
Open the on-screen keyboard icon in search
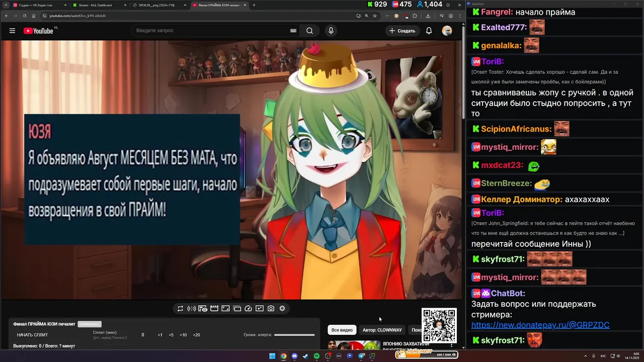click(293, 31)
